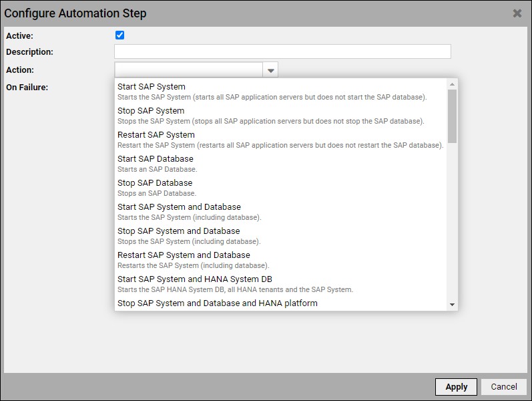This screenshot has height=401, width=532.
Task: Select Start SAP System action
Action: point(281,92)
